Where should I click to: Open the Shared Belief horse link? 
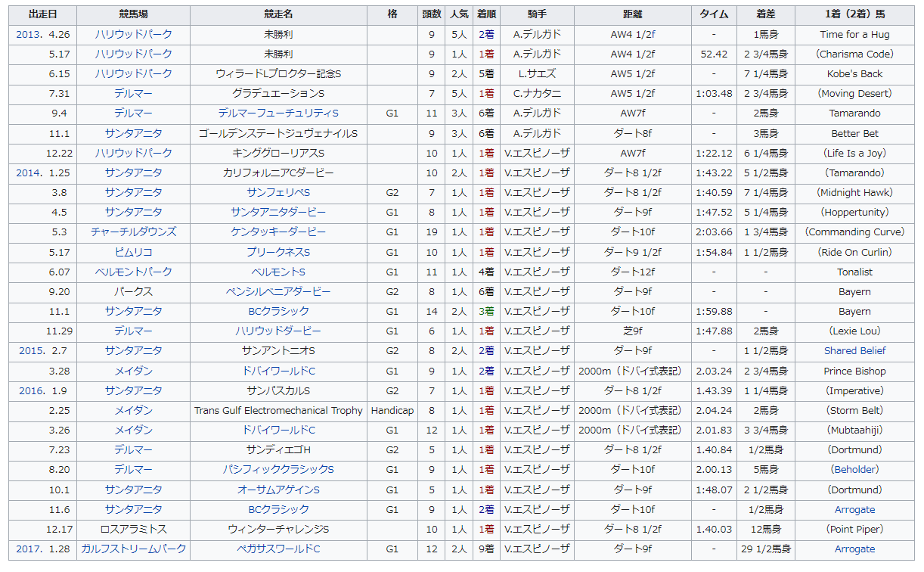(854, 351)
